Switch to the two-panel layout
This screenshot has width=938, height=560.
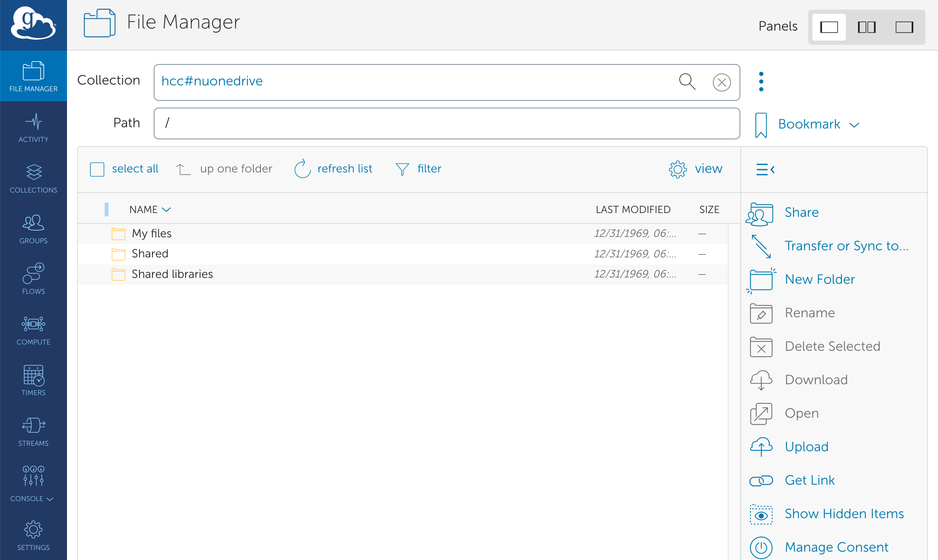click(866, 27)
